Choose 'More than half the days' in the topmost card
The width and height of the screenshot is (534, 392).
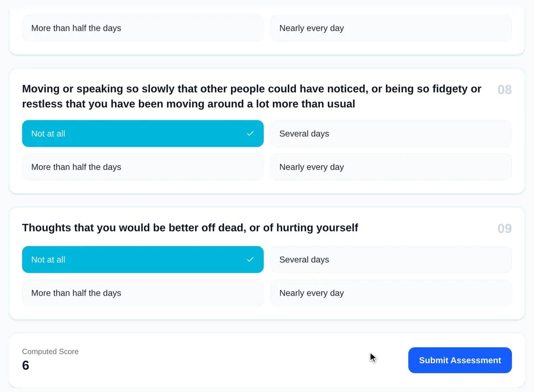(143, 28)
